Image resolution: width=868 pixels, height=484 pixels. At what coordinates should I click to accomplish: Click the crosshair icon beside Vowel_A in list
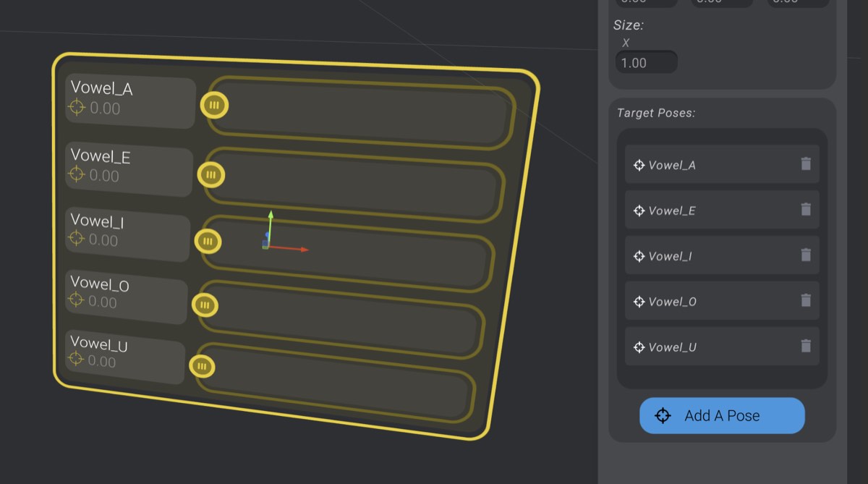[x=639, y=165]
